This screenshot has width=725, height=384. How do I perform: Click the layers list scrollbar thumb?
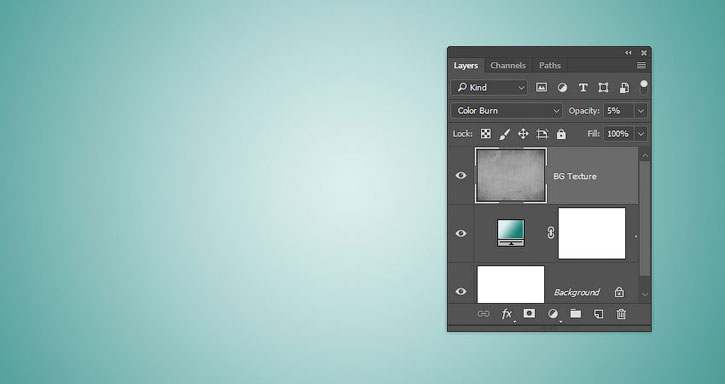(x=645, y=219)
